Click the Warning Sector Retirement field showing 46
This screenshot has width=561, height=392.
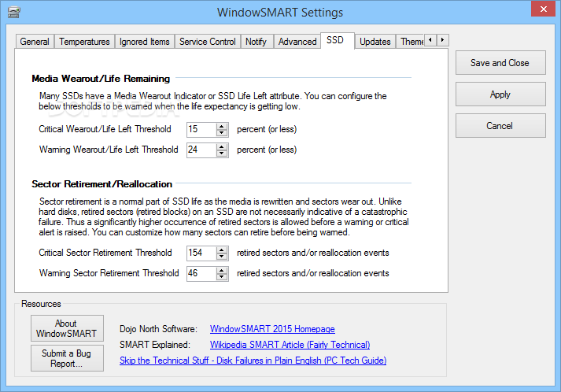tap(201, 273)
